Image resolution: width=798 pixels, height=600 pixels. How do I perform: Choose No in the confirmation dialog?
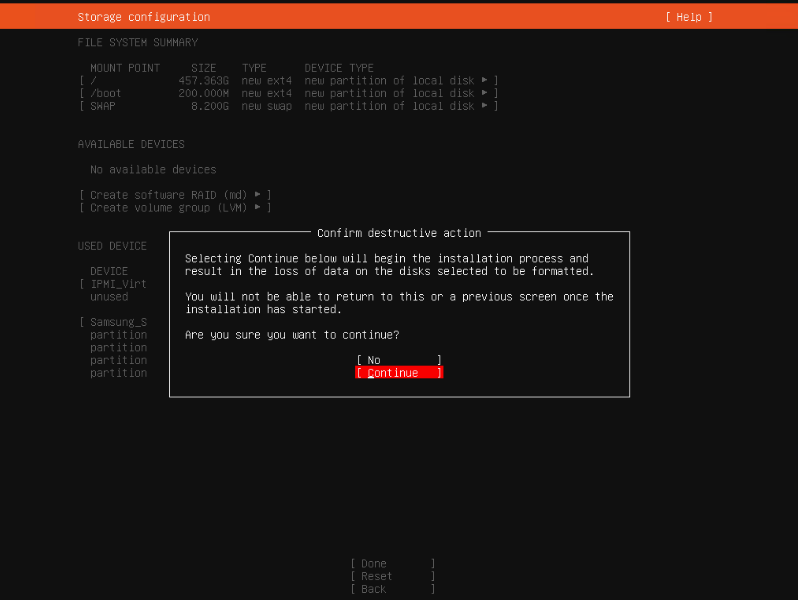point(398,360)
